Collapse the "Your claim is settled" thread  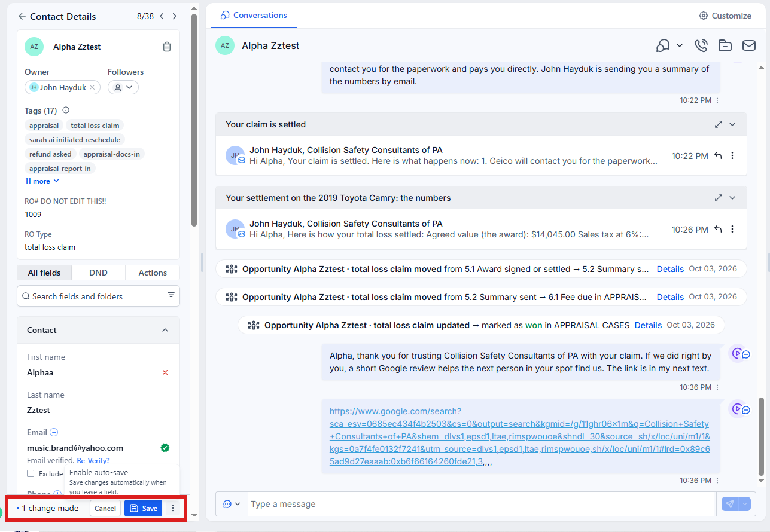[732, 124]
